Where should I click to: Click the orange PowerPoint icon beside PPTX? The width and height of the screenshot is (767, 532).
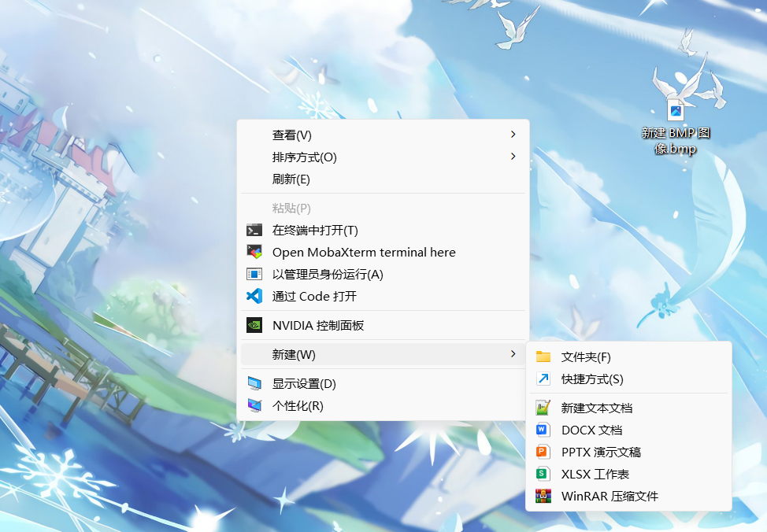pos(542,451)
